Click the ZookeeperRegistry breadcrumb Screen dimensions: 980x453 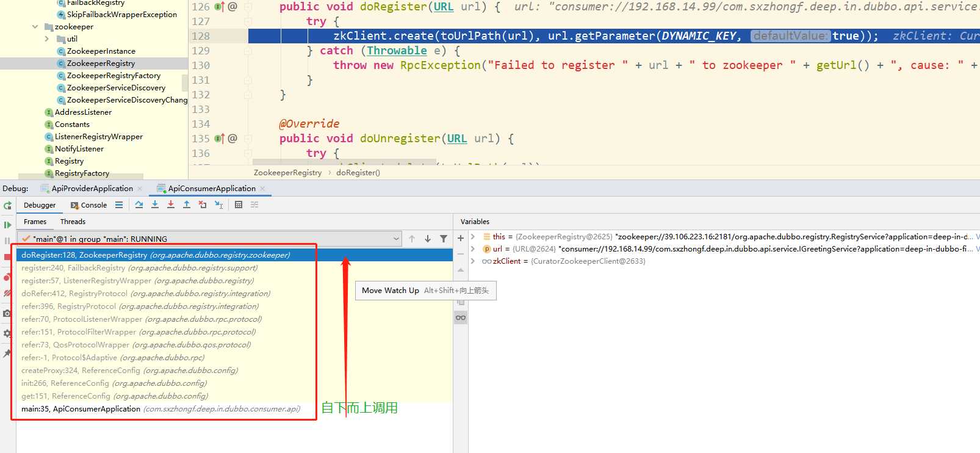[287, 173]
